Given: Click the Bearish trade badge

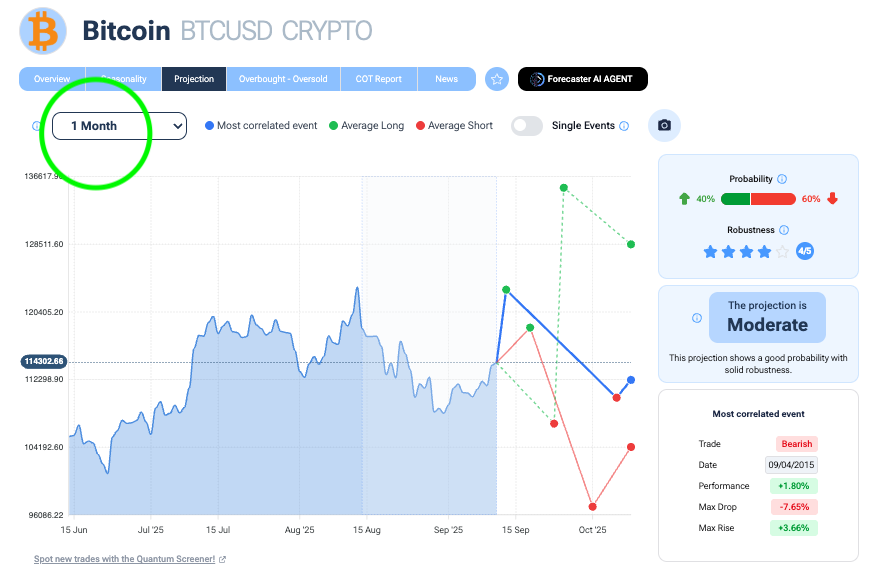Looking at the screenshot, I should click(x=797, y=444).
